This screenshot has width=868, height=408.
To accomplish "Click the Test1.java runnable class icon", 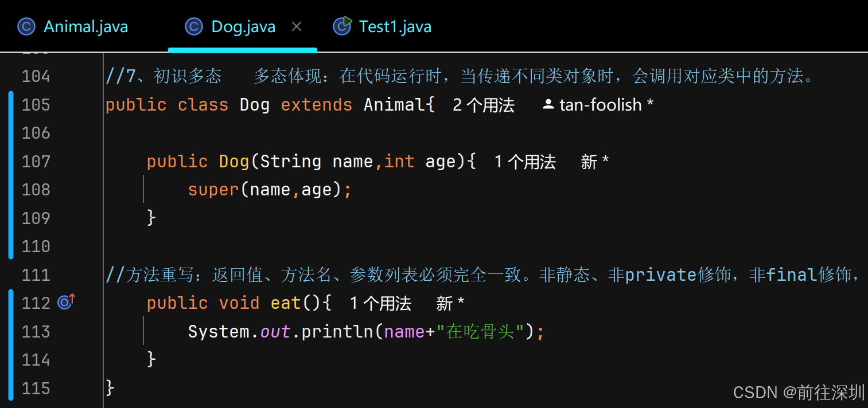I will 342,26.
